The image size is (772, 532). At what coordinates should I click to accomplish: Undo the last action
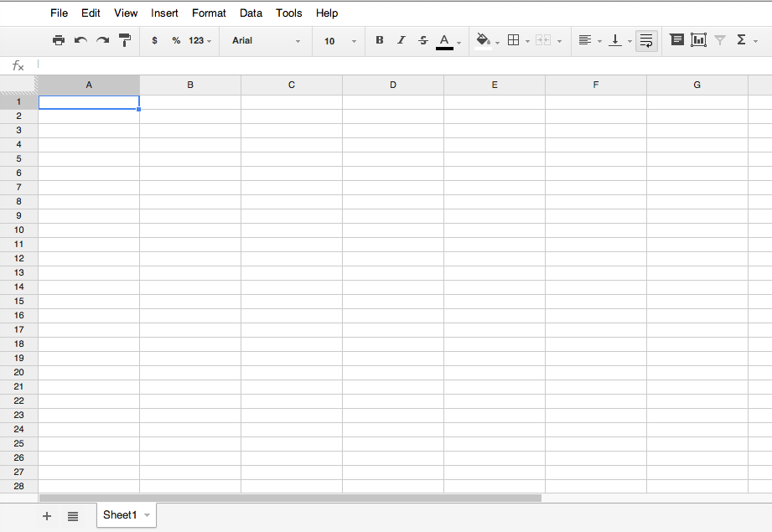coord(80,39)
